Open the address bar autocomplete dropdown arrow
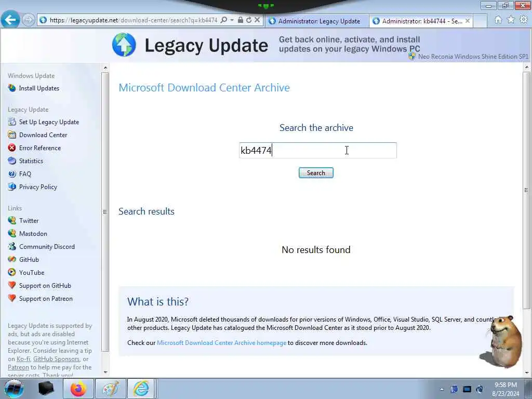This screenshot has width=532, height=399. click(x=232, y=20)
